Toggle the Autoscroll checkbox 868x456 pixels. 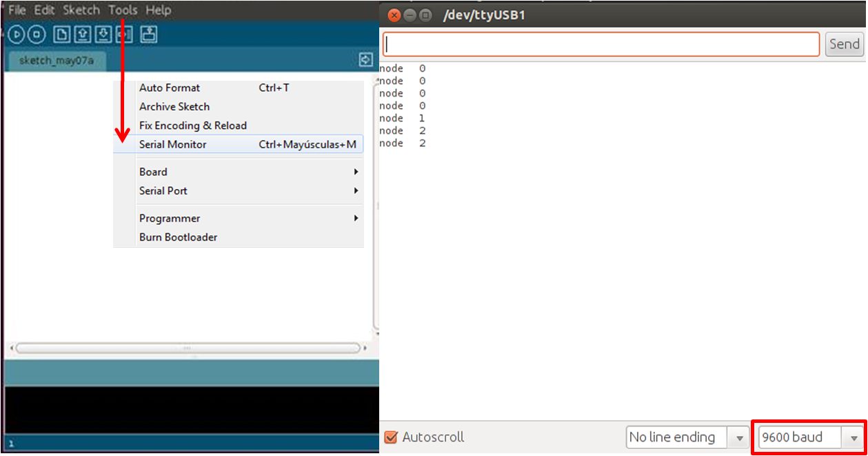pyautogui.click(x=391, y=437)
